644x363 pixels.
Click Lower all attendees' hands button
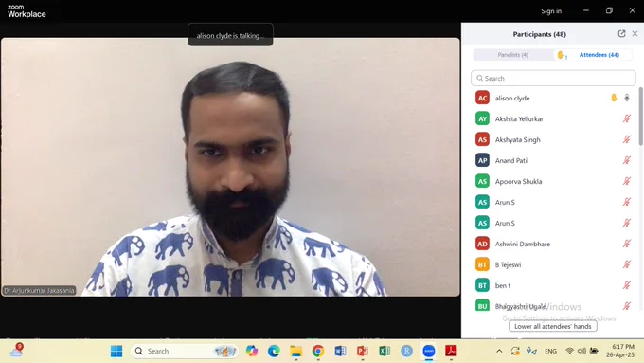pos(553,326)
